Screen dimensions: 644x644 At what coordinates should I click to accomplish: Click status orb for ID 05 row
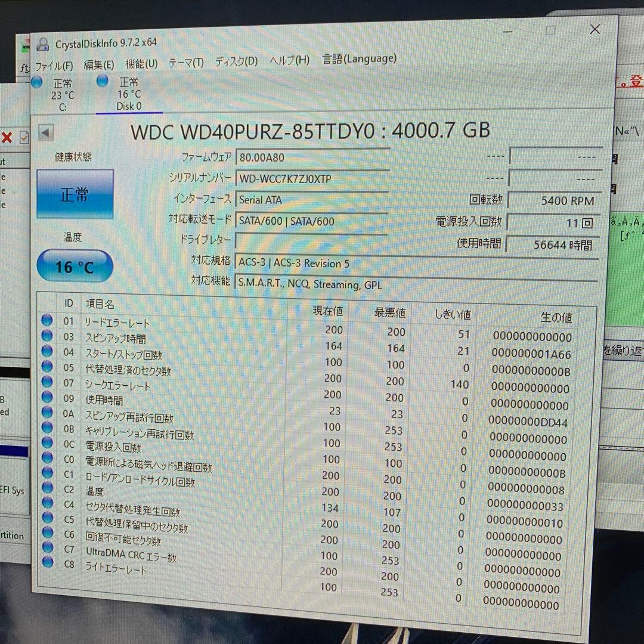47,366
